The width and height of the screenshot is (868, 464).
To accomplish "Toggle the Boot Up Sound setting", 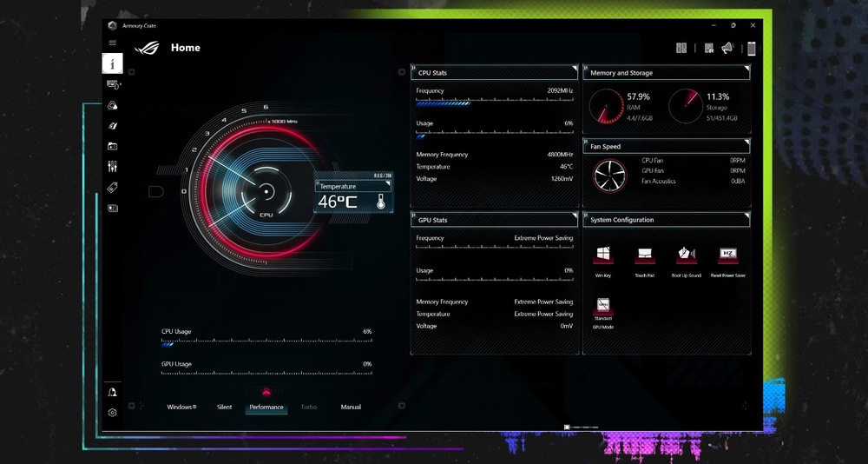I will (686, 256).
